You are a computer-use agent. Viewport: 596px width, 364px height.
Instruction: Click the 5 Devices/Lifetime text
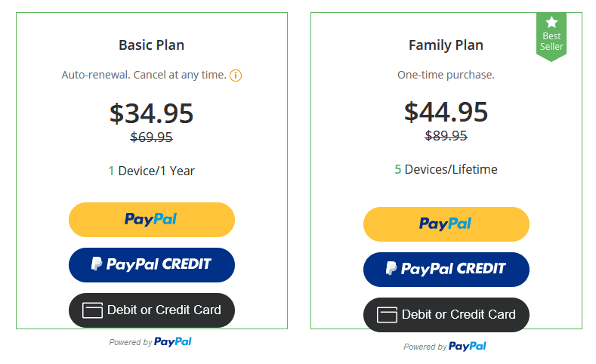click(x=446, y=169)
